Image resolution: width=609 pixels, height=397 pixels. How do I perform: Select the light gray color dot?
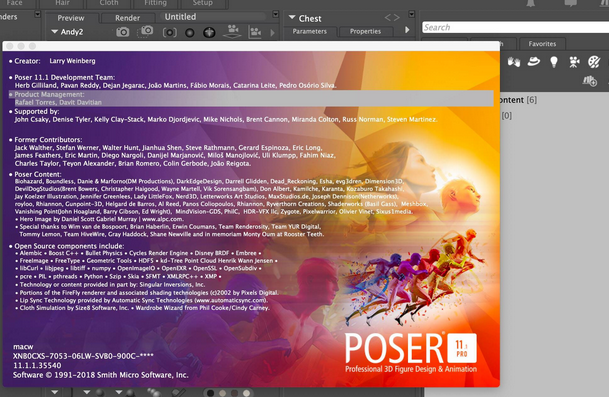tap(223, 393)
